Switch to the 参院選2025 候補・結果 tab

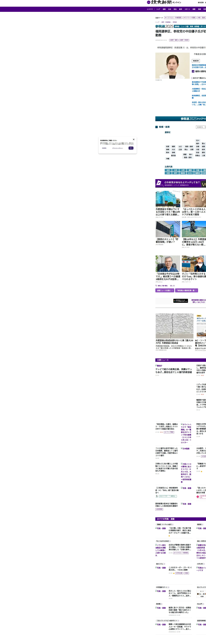[x=195, y=27]
